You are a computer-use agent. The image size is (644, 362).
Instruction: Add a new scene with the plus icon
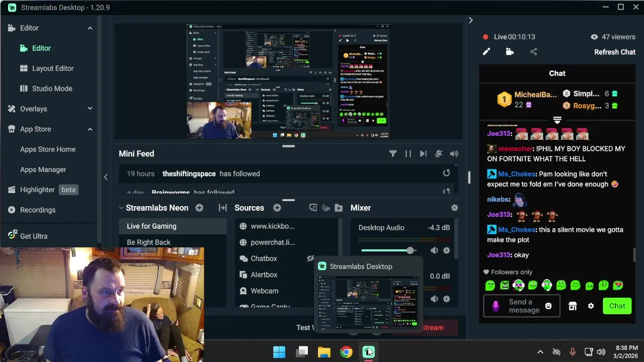[x=199, y=208]
